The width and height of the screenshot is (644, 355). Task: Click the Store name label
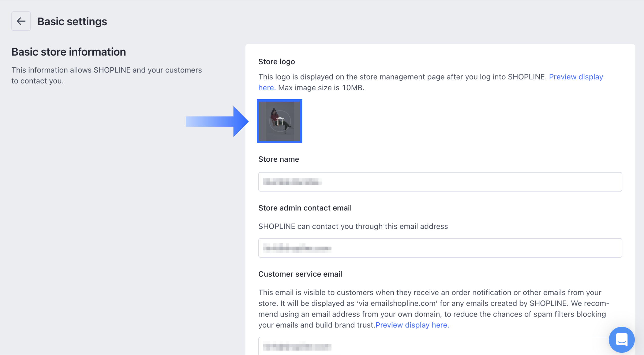click(x=279, y=159)
